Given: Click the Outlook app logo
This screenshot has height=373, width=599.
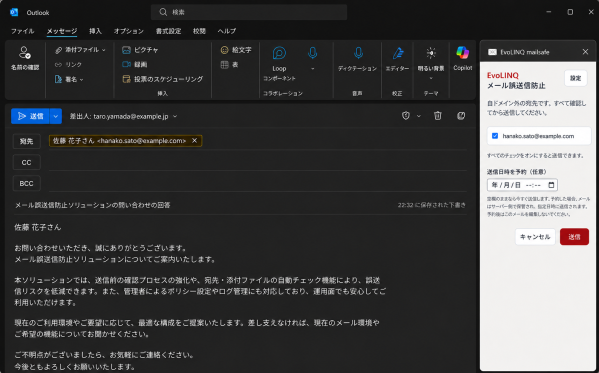Looking at the screenshot, I should (x=14, y=12).
